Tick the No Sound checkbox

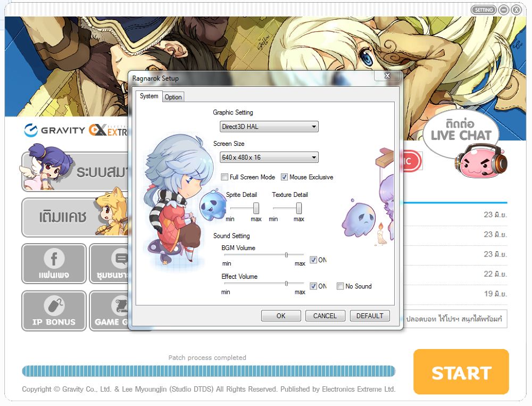[340, 286]
